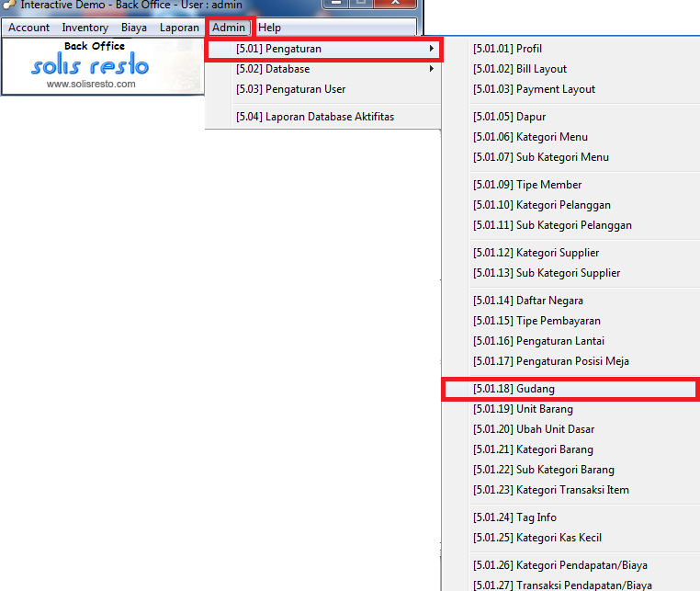Click the www.solisresto.com website text

[x=91, y=85]
